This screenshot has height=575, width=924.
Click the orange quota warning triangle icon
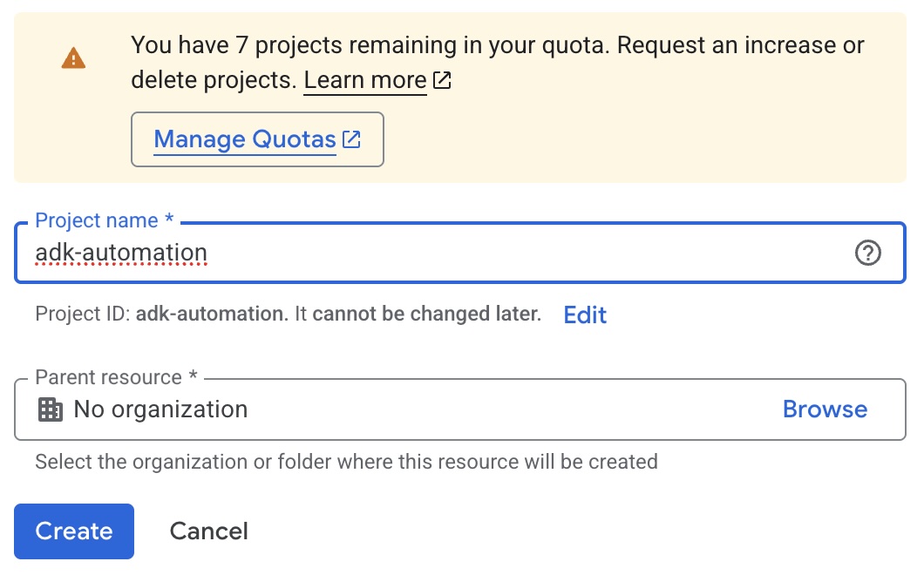[x=74, y=58]
